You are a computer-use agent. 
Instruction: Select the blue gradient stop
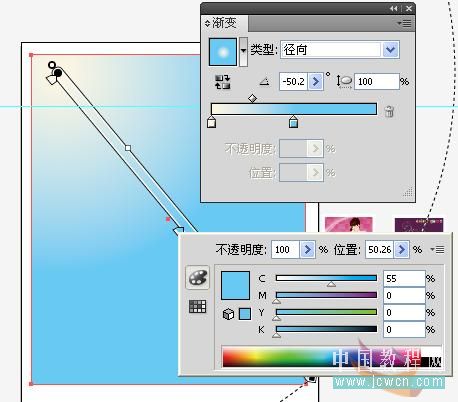(x=293, y=122)
